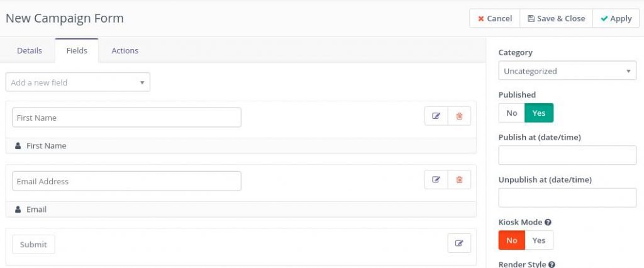Image resolution: width=644 pixels, height=268 pixels.
Task: Edit the Email Address field
Action: [x=436, y=180]
